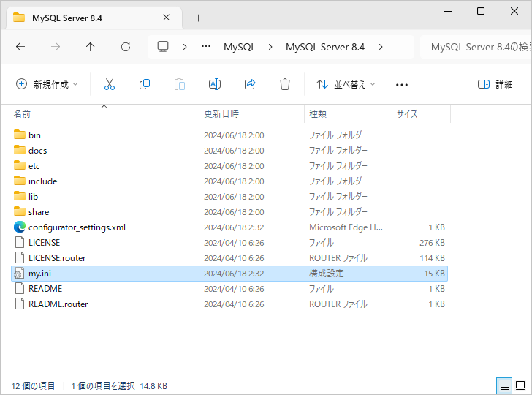The image size is (532, 395).
Task: Switch to large thumbnails view icon
Action: coord(520,385)
